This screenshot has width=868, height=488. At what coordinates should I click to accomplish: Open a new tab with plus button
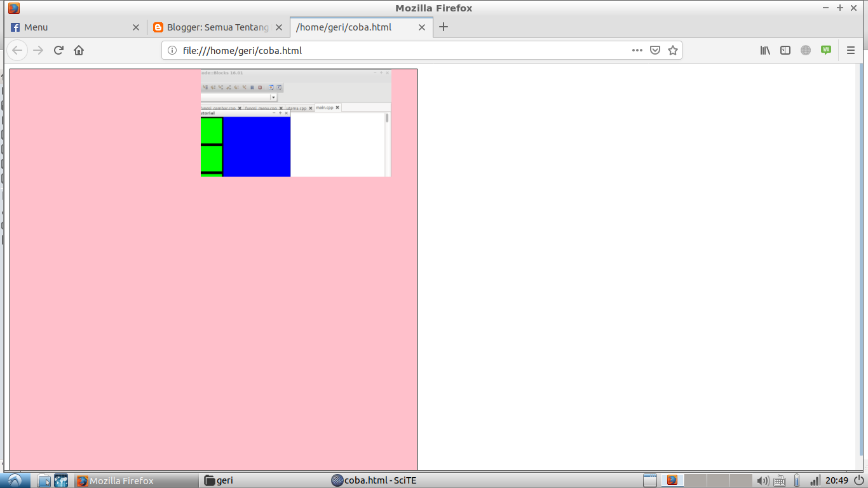pyautogui.click(x=444, y=27)
